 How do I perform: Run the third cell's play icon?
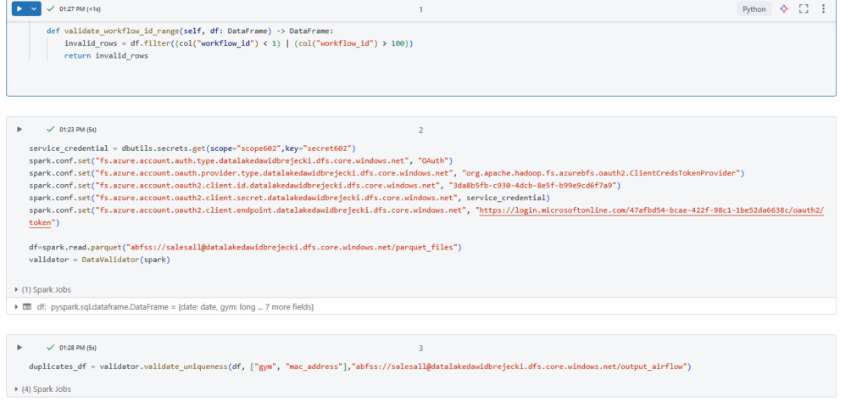19,348
